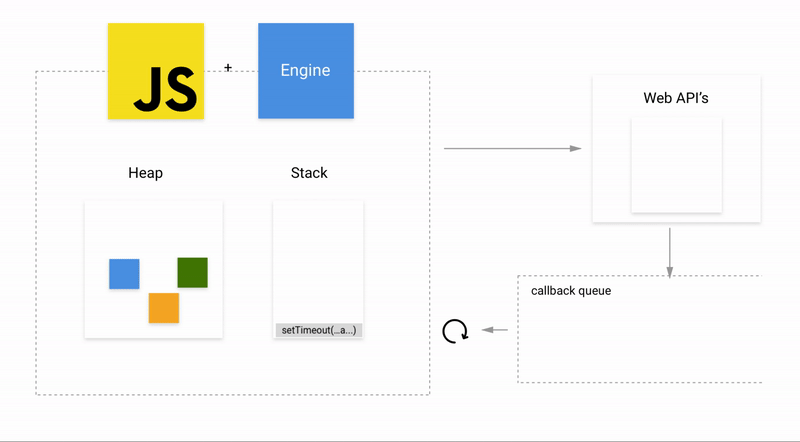Click the setTimeout item in the Stack
This screenshot has height=442, width=800.
[318, 330]
